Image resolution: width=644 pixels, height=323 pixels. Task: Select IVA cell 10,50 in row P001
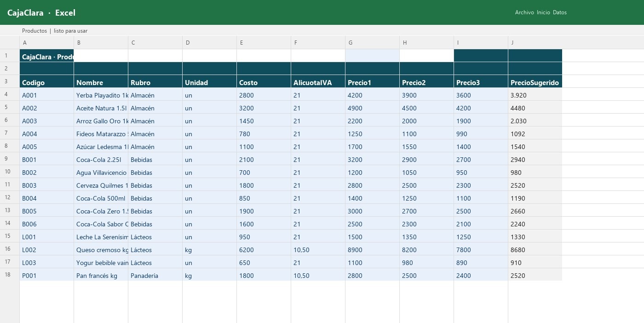point(318,275)
